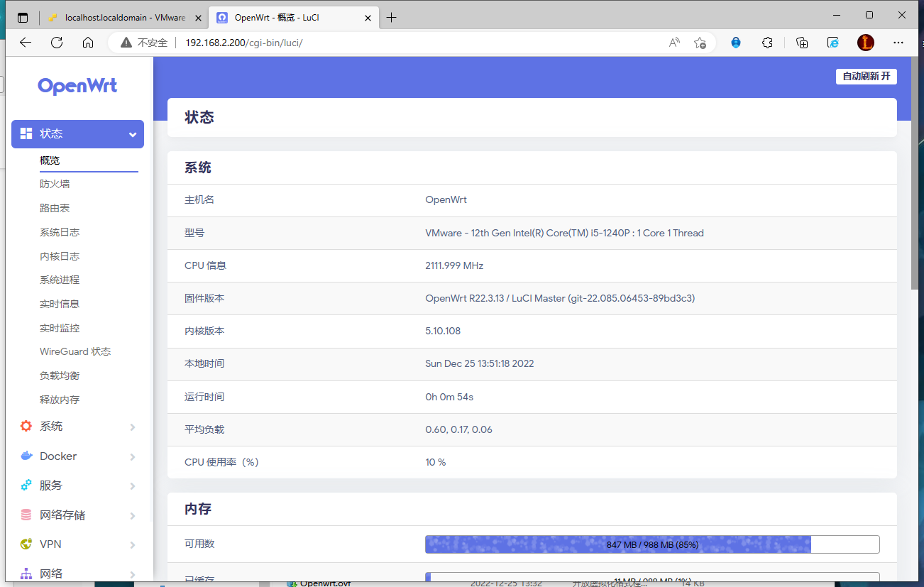
Task: Select firmware version text OpenWrt R22.3.13
Action: tap(560, 298)
